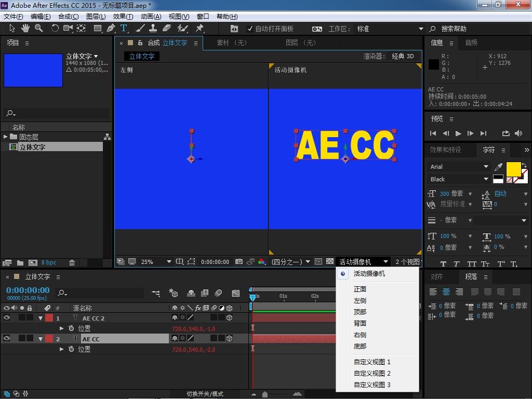
Task: Open the Arial font family dropdown
Action: [458, 167]
